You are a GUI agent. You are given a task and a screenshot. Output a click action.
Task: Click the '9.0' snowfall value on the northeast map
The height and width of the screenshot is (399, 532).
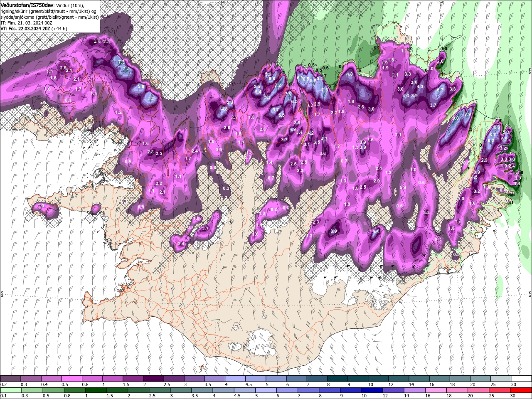pos(456,118)
